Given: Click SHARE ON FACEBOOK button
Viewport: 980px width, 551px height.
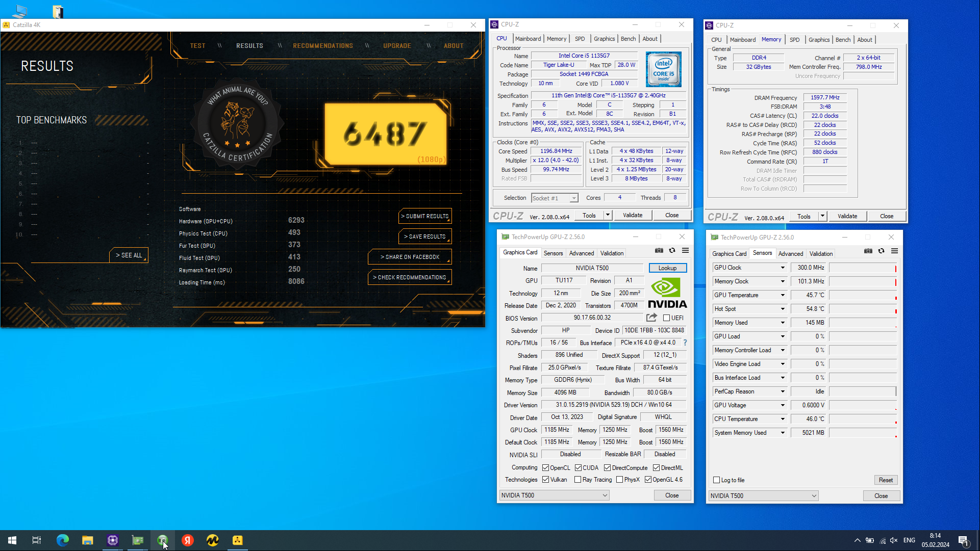Looking at the screenshot, I should coord(410,257).
